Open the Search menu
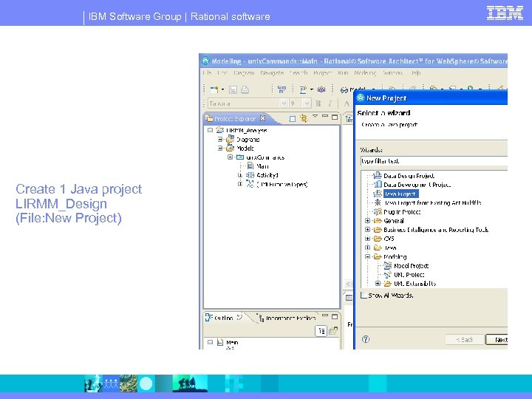The height and width of the screenshot is (399, 532). (299, 72)
